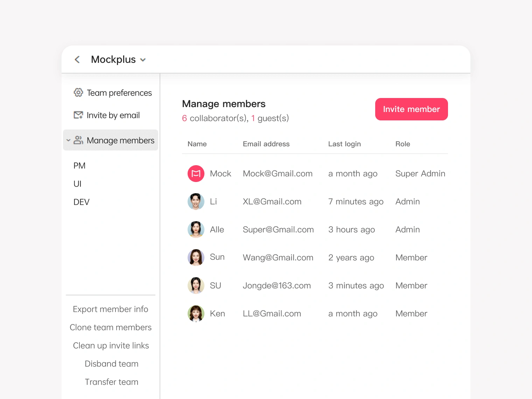Viewport: 532px width, 399px height.
Task: Click the back arrow icon
Action: [77, 59]
